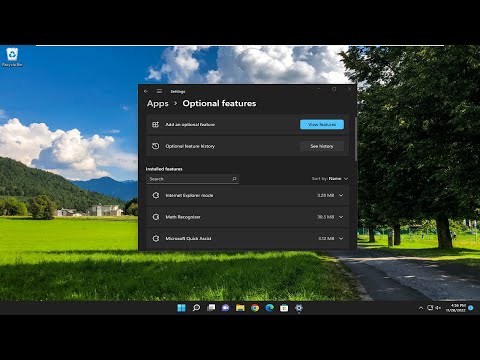Click the Installed features heading
Image resolution: width=480 pixels, height=360 pixels.
point(164,169)
